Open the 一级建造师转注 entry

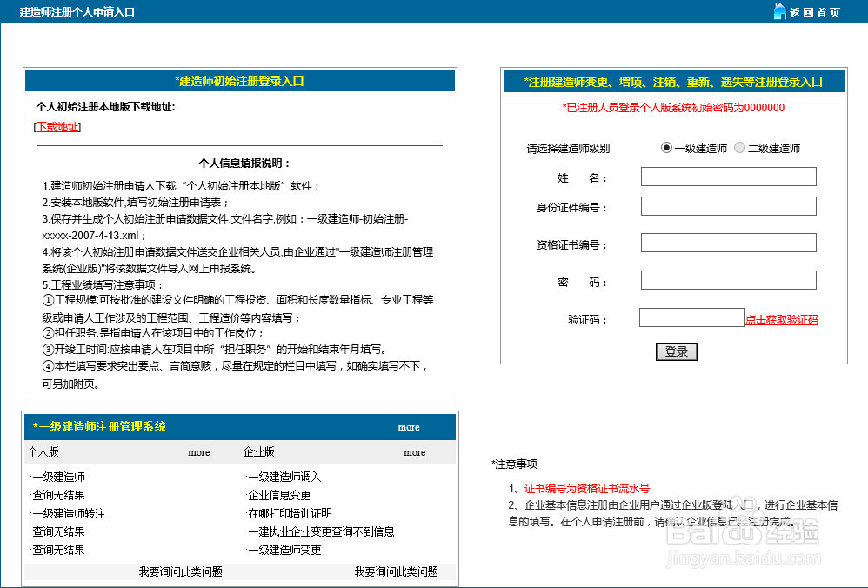pyautogui.click(x=68, y=513)
